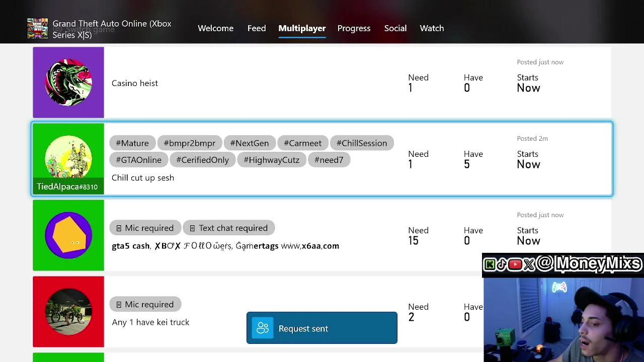Open the Progress tab
This screenshot has width=644, height=362.
(x=354, y=28)
